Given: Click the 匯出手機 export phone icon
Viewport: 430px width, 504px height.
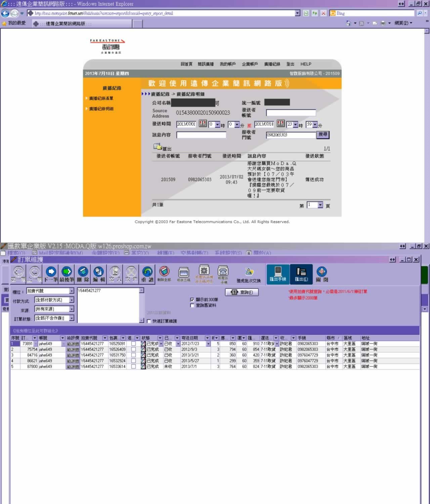Looking at the screenshot, I should 278,274.
